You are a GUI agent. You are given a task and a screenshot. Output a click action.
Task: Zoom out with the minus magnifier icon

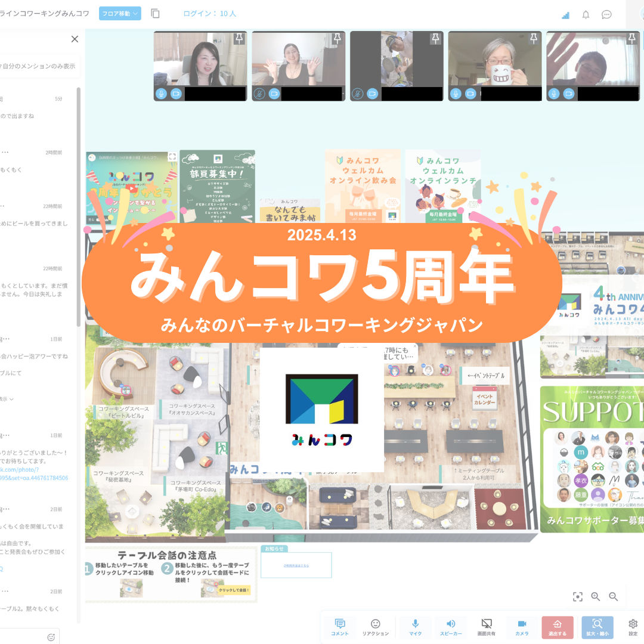[x=613, y=597]
